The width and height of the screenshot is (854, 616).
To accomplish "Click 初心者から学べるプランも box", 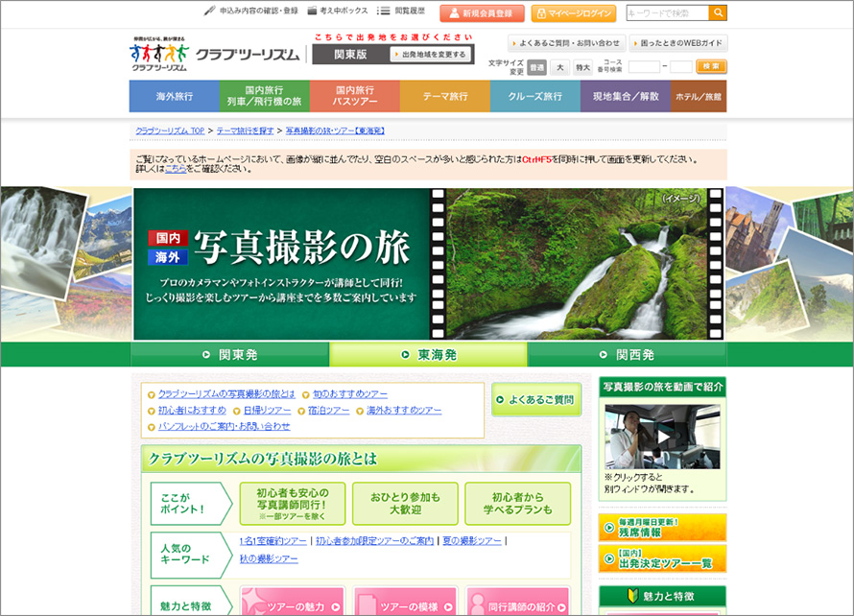I will pos(517,503).
